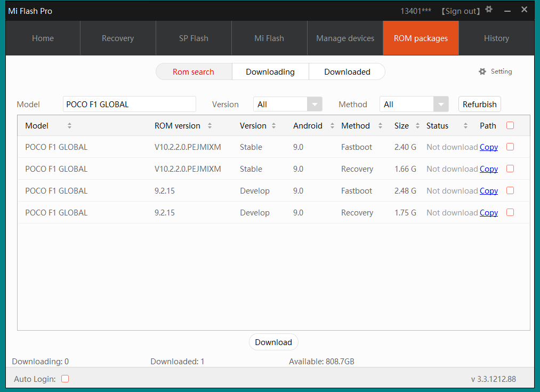Screen dimensions: 540x392
Task: Click the 1.66 G size cell
Action: coord(405,169)
